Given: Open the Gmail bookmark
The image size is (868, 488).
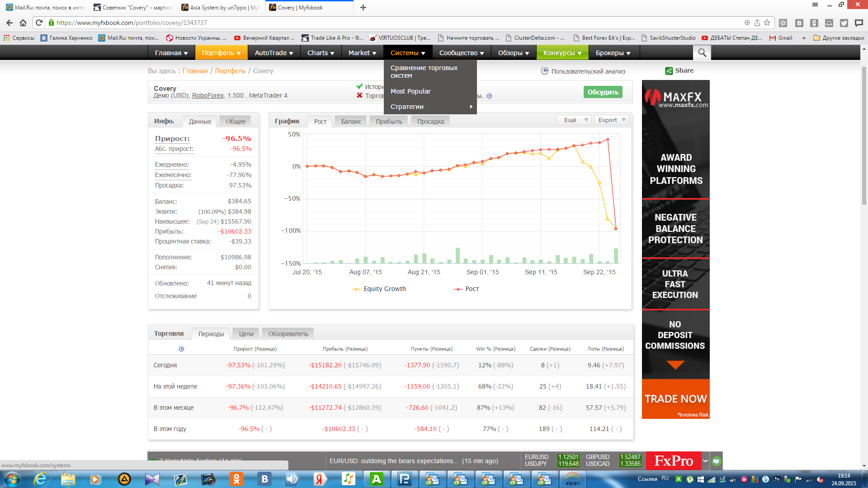Looking at the screenshot, I should (781, 38).
